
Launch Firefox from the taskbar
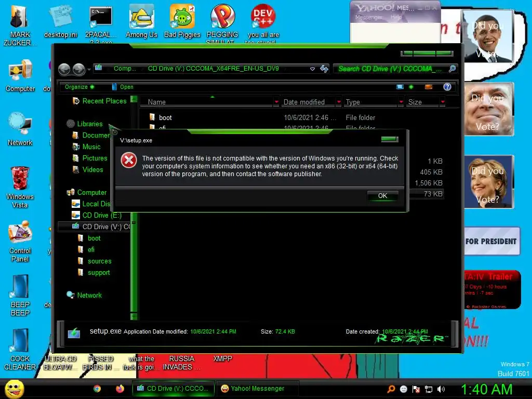[x=120, y=389]
